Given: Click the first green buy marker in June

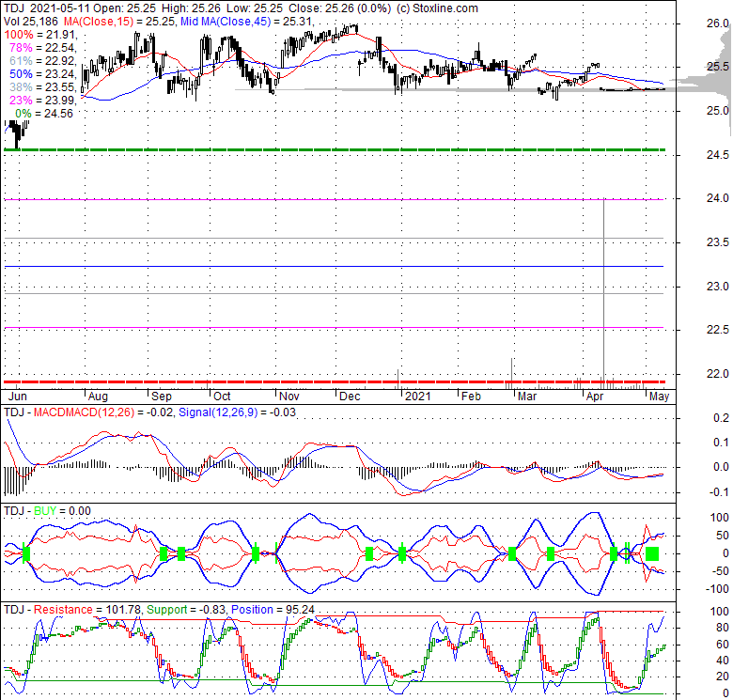Looking at the screenshot, I should [x=25, y=553].
